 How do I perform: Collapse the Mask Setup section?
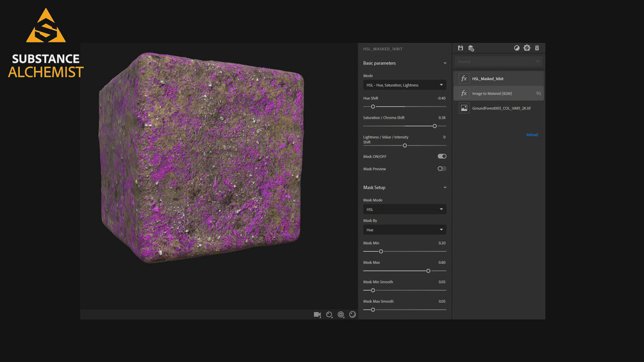445,188
